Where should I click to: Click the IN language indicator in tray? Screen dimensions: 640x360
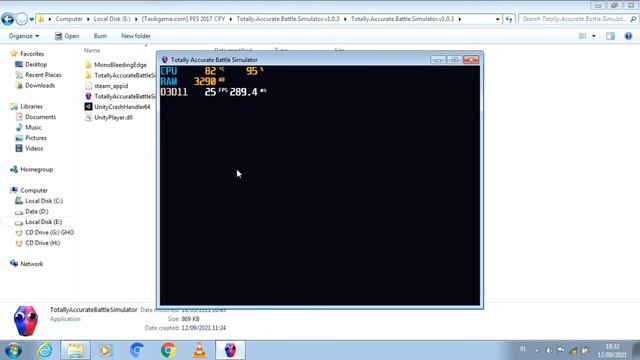point(522,349)
